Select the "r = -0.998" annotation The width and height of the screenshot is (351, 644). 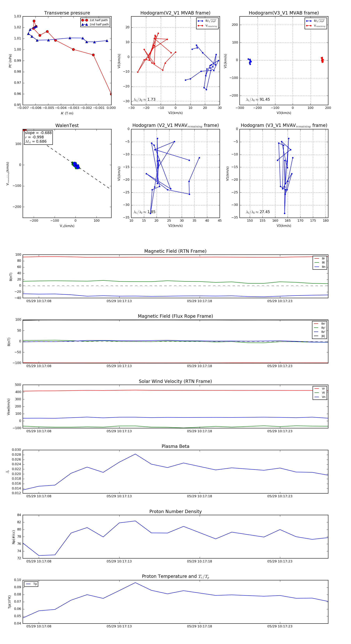pyautogui.click(x=35, y=137)
